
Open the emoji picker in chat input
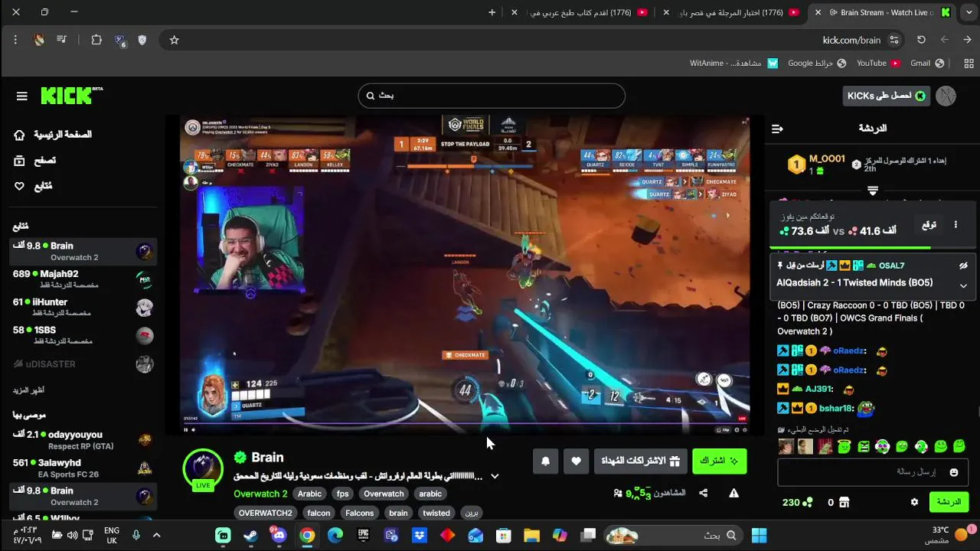pos(953,473)
